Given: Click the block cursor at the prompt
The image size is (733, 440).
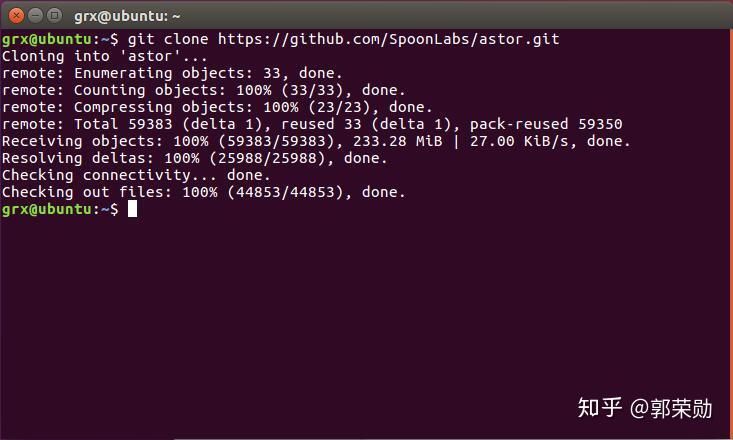Looking at the screenshot, I should [132, 209].
